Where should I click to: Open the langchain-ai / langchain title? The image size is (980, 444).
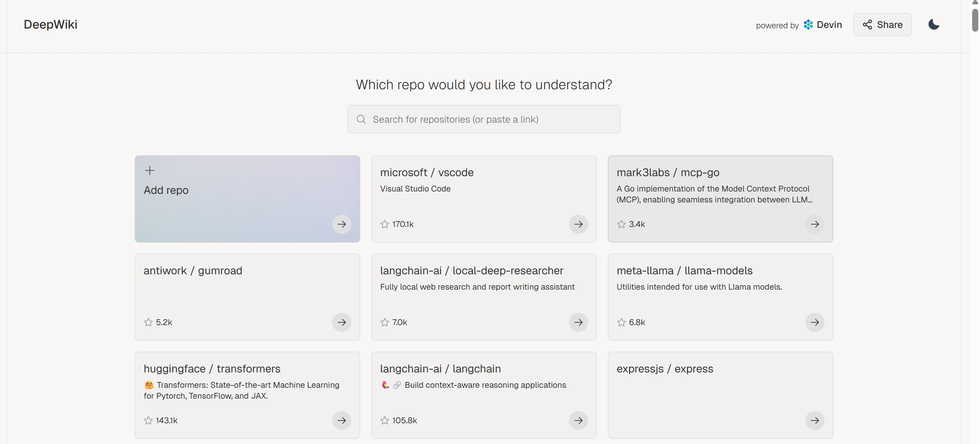click(440, 369)
